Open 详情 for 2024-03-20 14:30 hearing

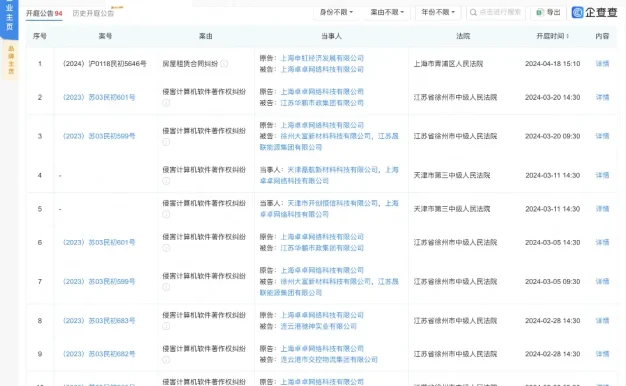602,97
